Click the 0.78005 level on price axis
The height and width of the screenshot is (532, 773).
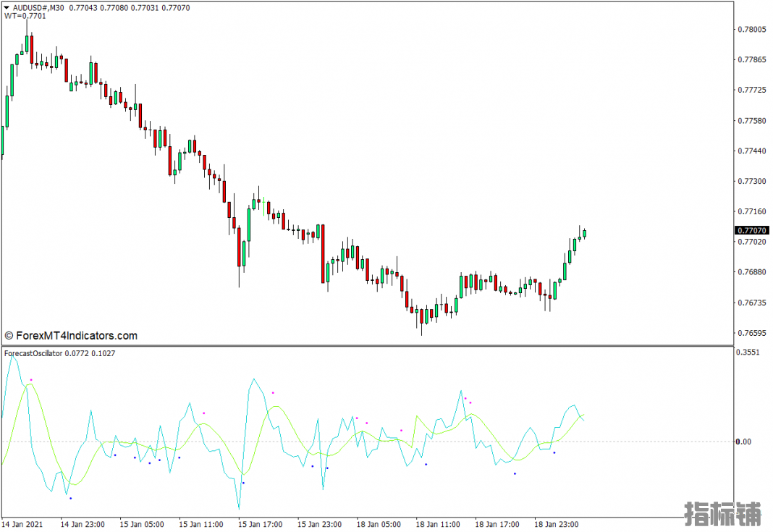tap(751, 30)
